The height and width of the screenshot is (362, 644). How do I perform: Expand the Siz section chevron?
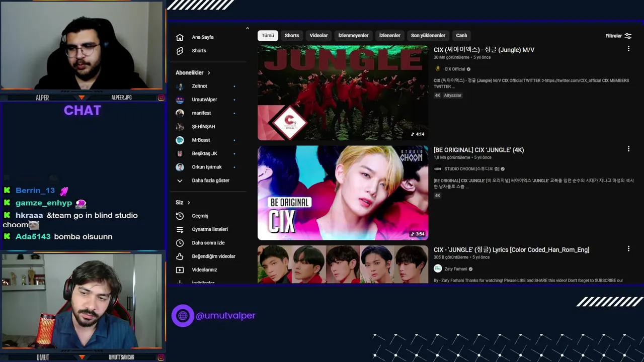[x=189, y=203]
